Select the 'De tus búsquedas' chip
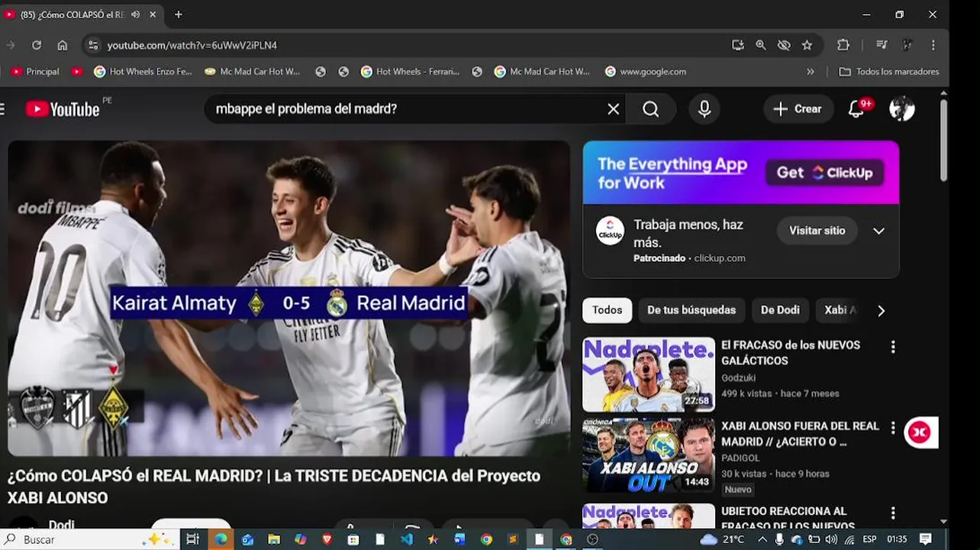The width and height of the screenshot is (980, 550). click(x=691, y=310)
